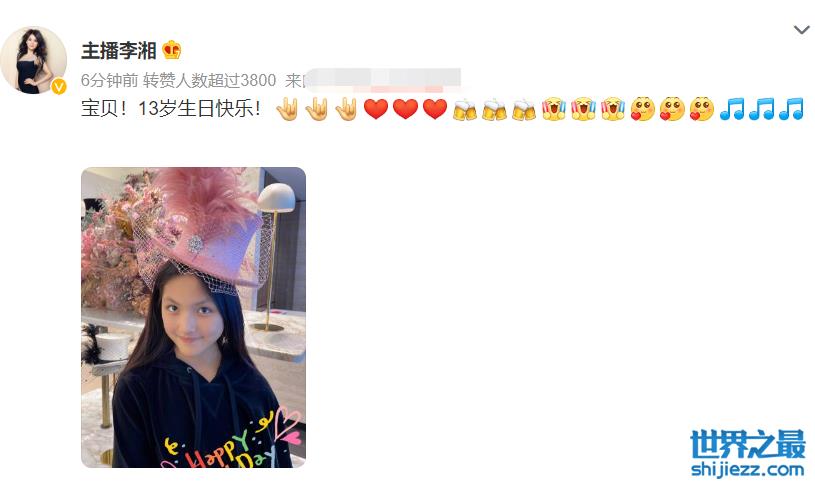Click the 6分钟前 timestamp link

tap(109, 80)
